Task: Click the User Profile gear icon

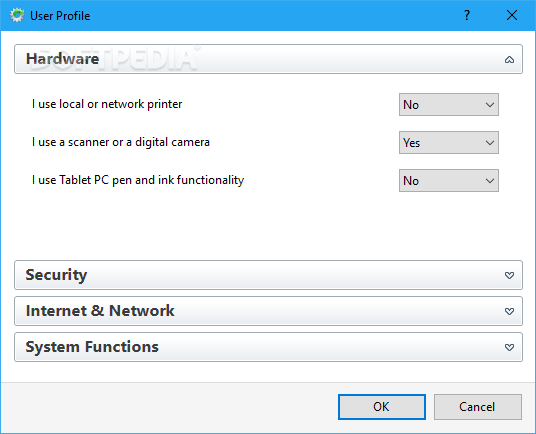Action: (x=17, y=15)
